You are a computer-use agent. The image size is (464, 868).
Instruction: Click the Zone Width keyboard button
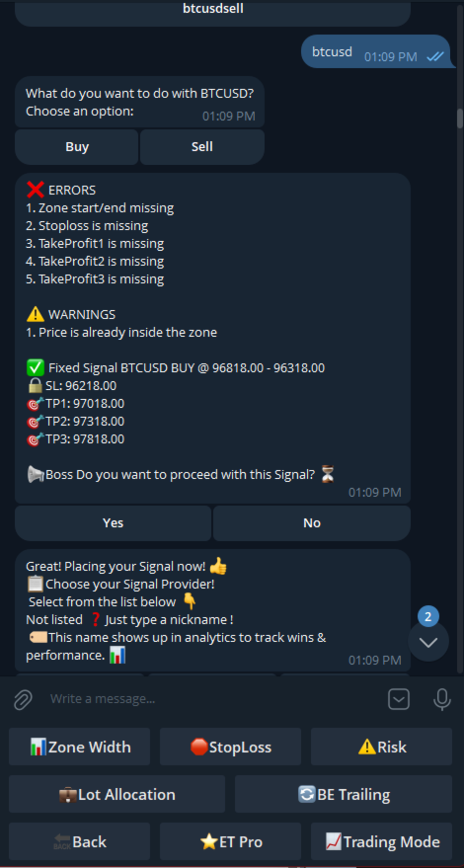point(79,747)
